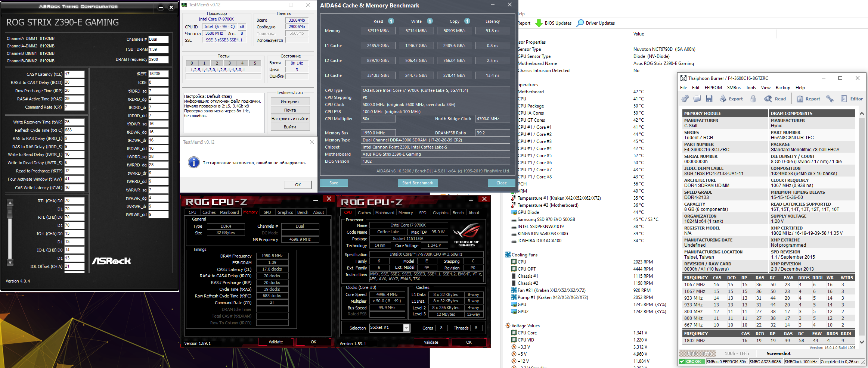This screenshot has width=868, height=368.
Task: Click the info icon beside the Write column
Action: [x=430, y=21]
